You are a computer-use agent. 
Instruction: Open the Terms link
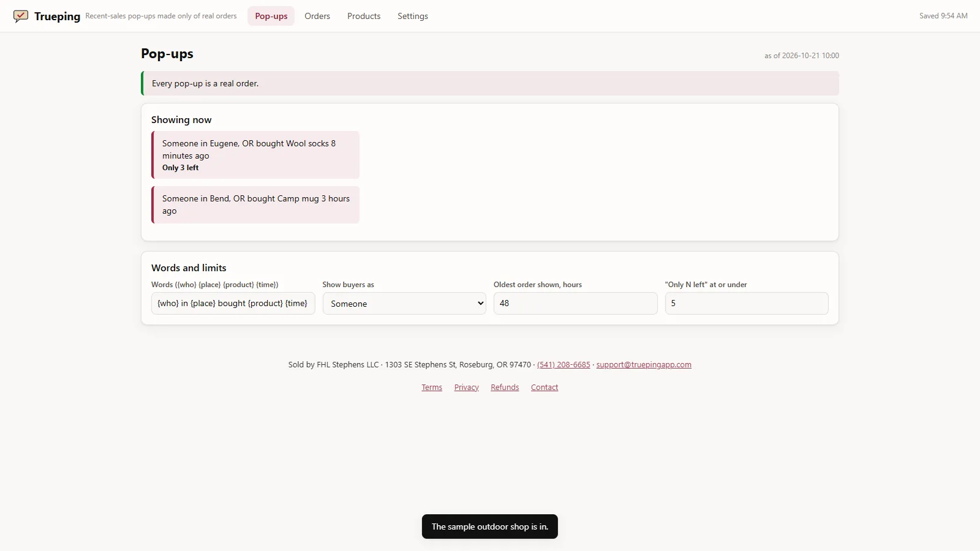[432, 388]
